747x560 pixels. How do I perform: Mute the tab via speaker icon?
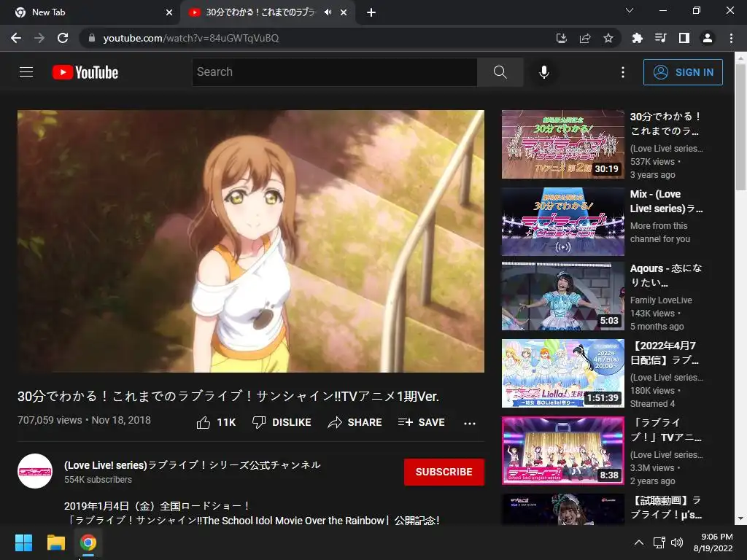(328, 12)
